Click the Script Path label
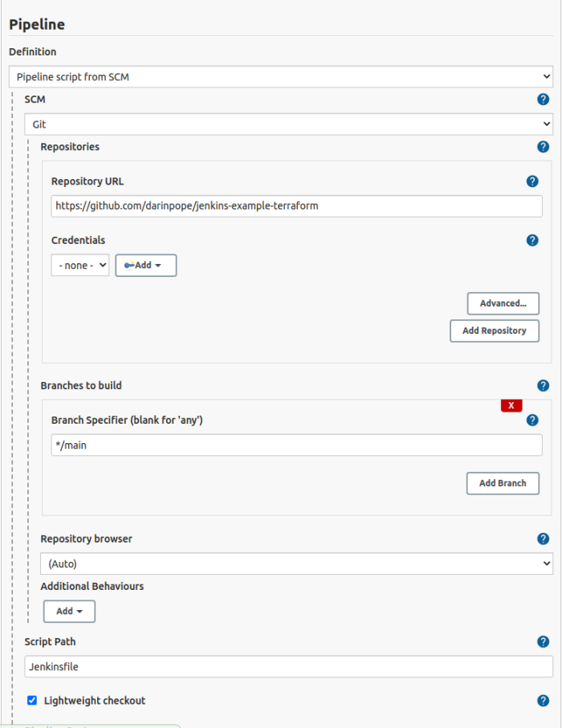This screenshot has height=728, width=562. (50, 641)
